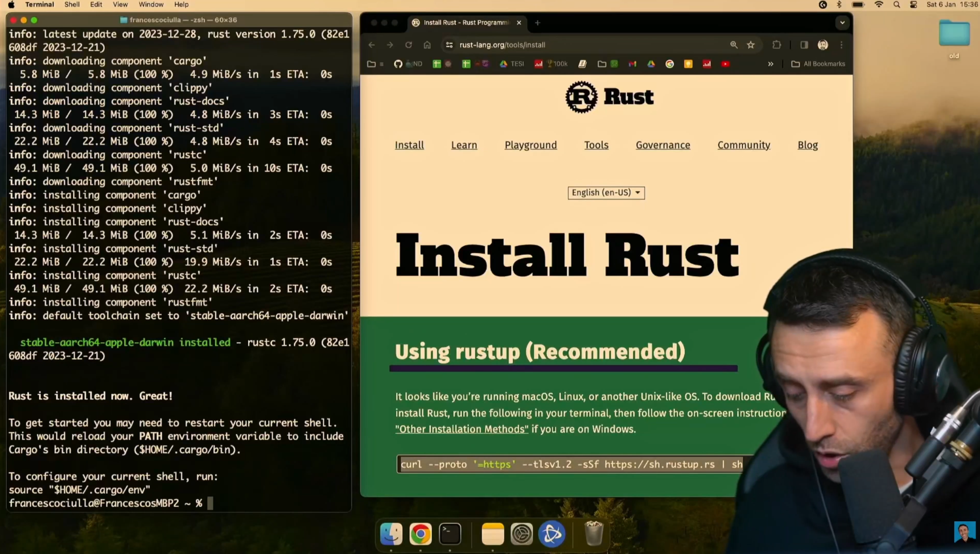The image size is (980, 554).
Task: Open the Google Keep bookmark
Action: [x=689, y=64]
